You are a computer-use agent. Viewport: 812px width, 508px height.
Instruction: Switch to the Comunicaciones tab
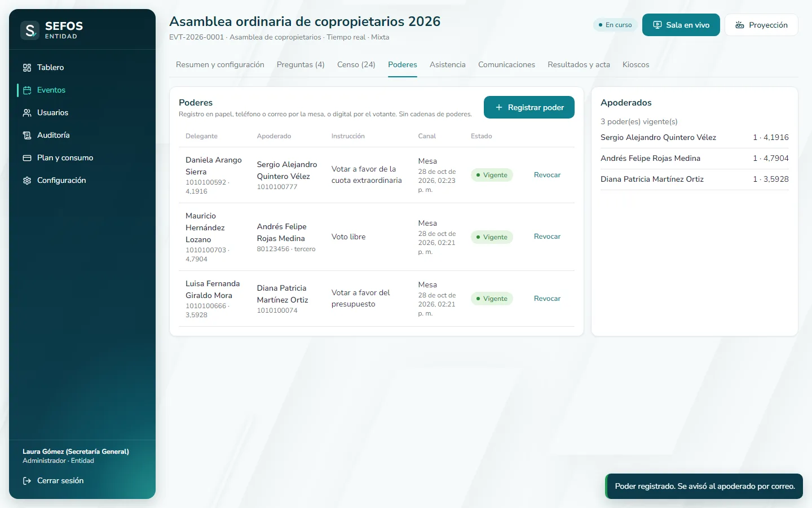pyautogui.click(x=506, y=65)
